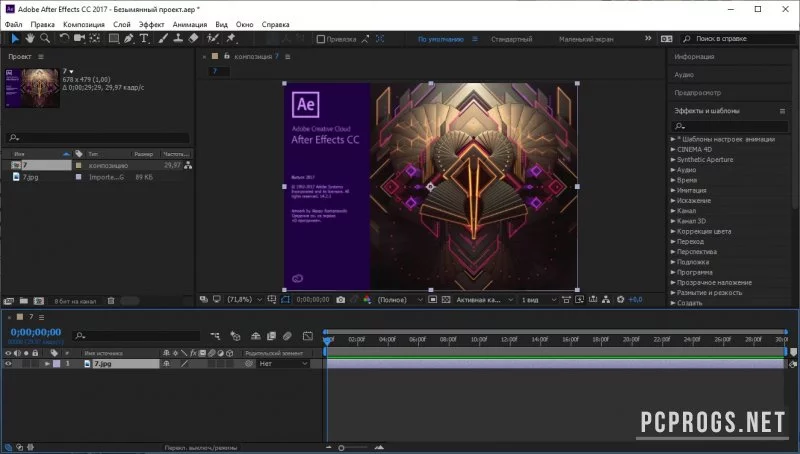800x454 pixels.
Task: Open the Файл menu
Action: (x=14, y=24)
